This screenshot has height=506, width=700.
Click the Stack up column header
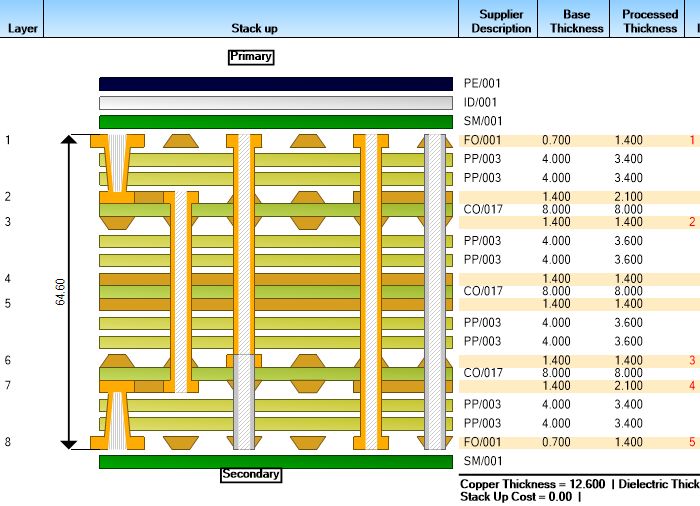tap(251, 19)
